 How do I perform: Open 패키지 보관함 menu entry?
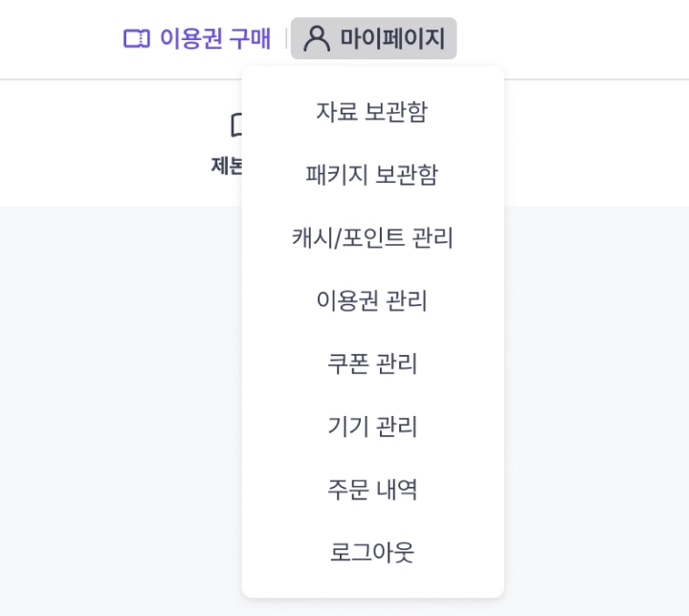372,175
